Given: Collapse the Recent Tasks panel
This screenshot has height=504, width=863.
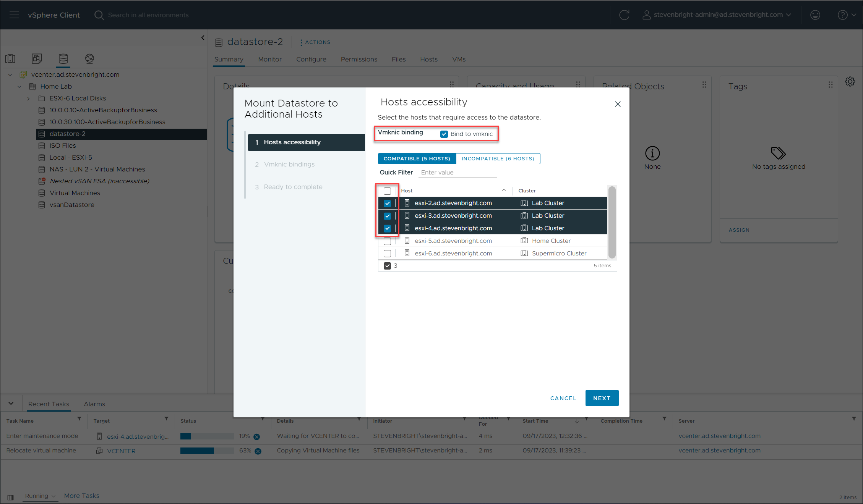Looking at the screenshot, I should point(11,403).
